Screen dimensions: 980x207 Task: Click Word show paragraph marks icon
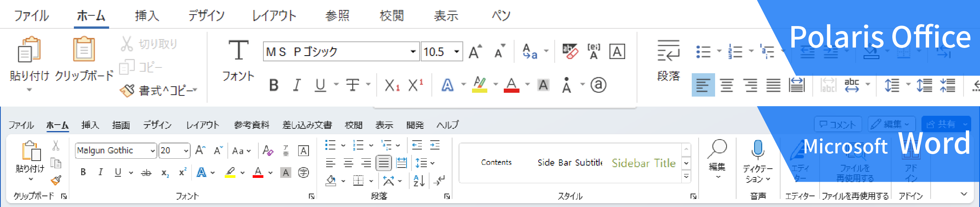(x=439, y=180)
